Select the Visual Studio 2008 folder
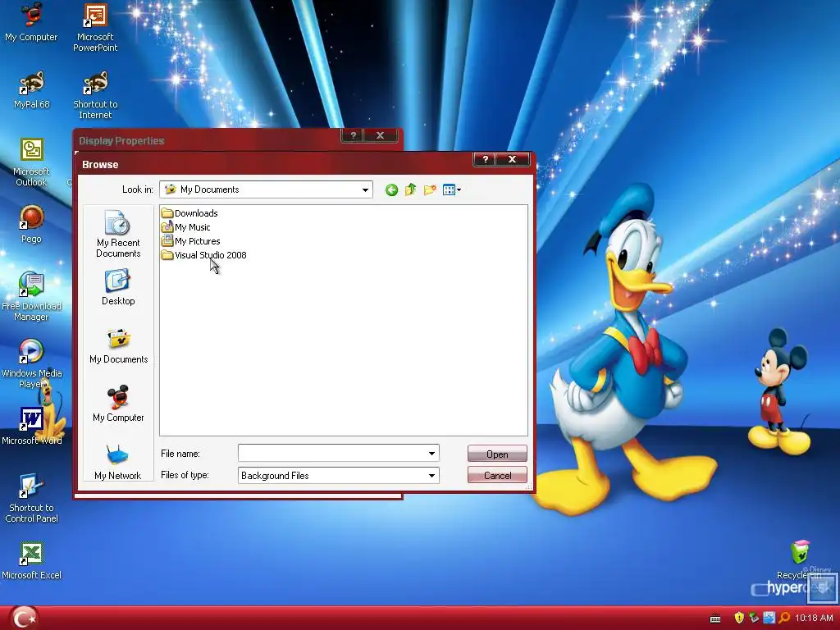 203,255
